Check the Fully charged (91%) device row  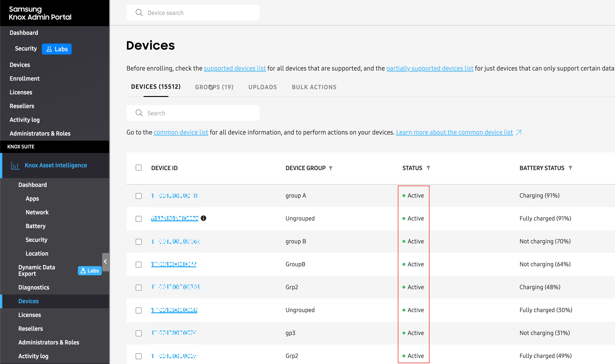point(139,219)
